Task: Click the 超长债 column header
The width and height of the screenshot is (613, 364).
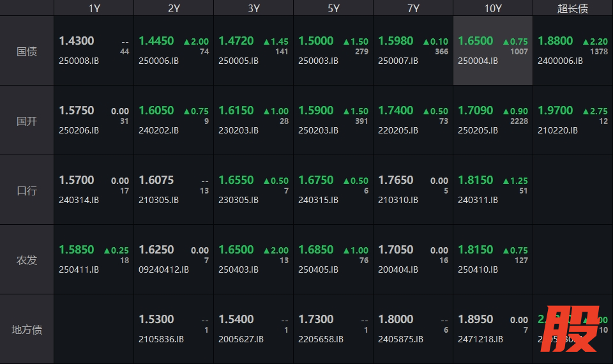Action: (x=572, y=8)
